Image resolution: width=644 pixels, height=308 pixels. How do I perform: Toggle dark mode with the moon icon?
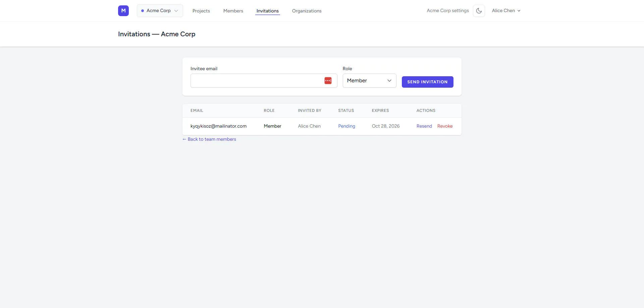pyautogui.click(x=479, y=11)
